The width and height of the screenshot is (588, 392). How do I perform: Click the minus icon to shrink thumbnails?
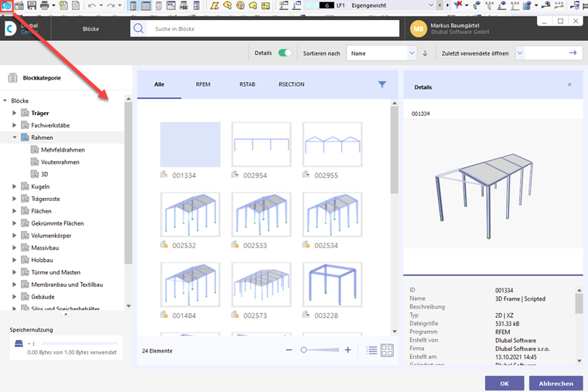point(289,350)
